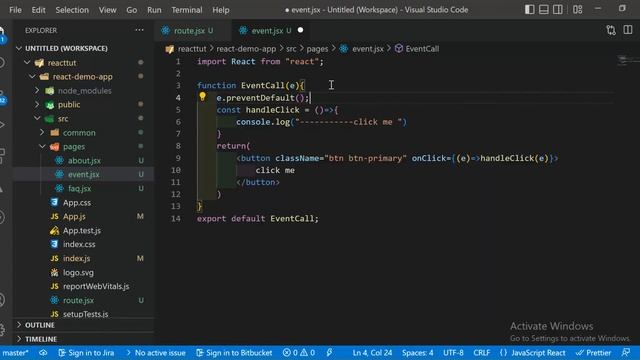Open the Selection menu
The width and height of the screenshot is (640, 360).
click(72, 10)
